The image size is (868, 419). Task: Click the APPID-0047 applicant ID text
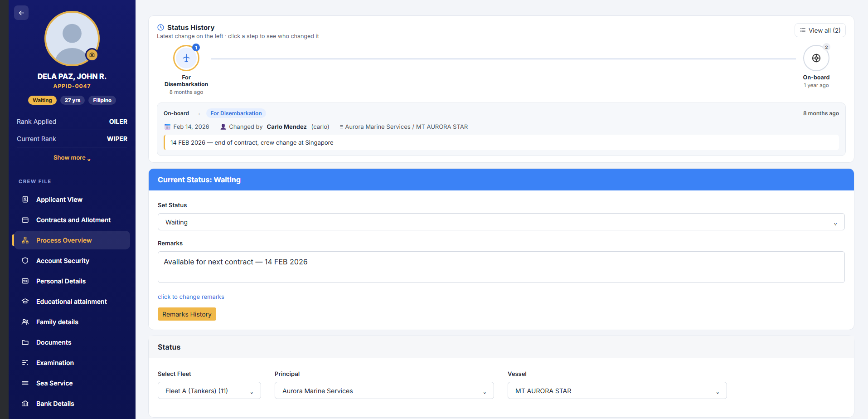pos(72,86)
